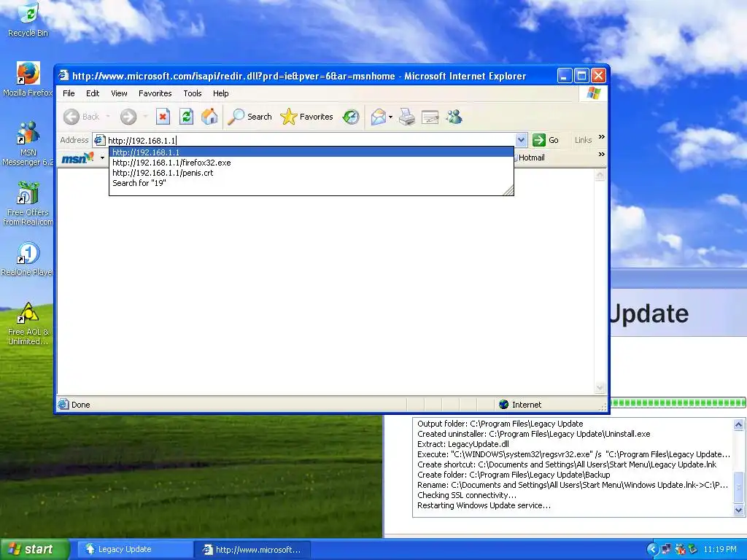Click the network connection tray icon
Image resolution: width=747 pixels, height=560 pixels.
coord(667,550)
